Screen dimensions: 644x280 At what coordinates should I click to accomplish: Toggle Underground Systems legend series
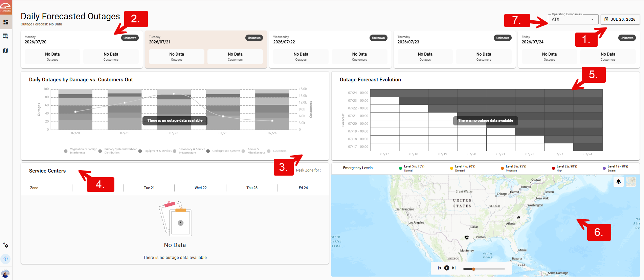click(x=223, y=151)
